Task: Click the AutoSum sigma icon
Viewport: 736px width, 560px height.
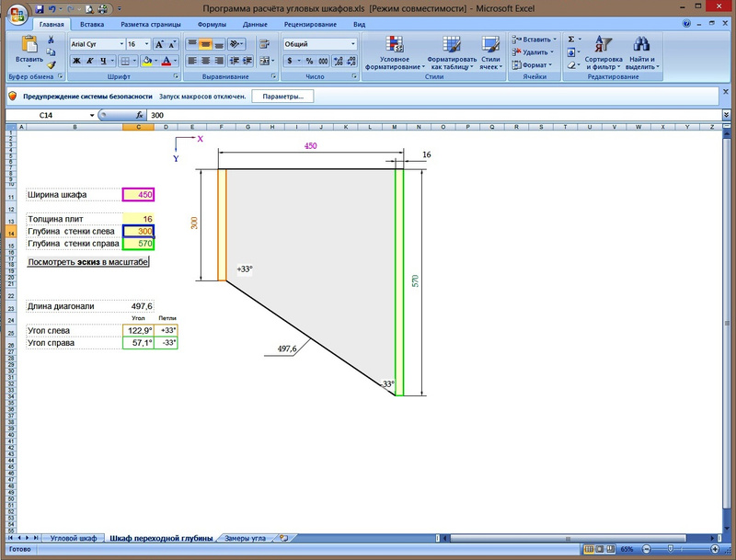Action: (x=571, y=40)
